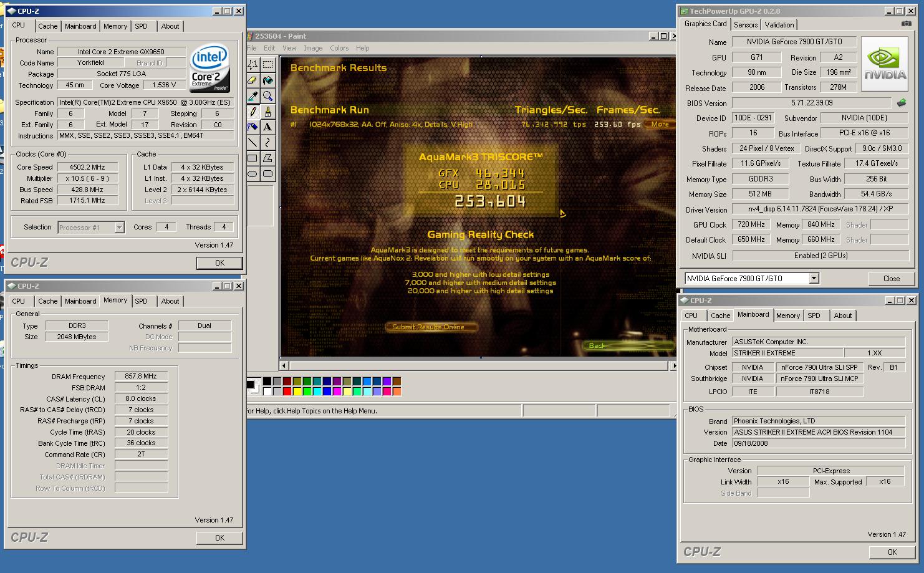Click the GPU-Z screenshot camera icon
The width and height of the screenshot is (924, 573).
[906, 24]
